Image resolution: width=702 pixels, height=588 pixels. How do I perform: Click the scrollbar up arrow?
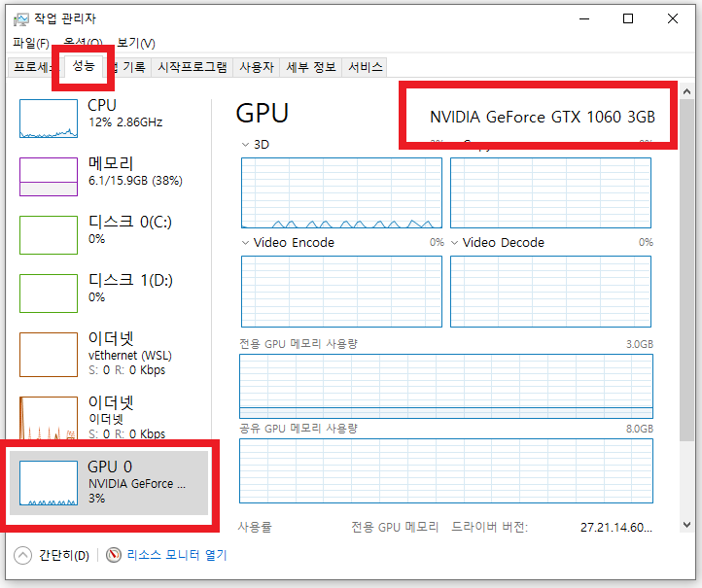coord(686,91)
